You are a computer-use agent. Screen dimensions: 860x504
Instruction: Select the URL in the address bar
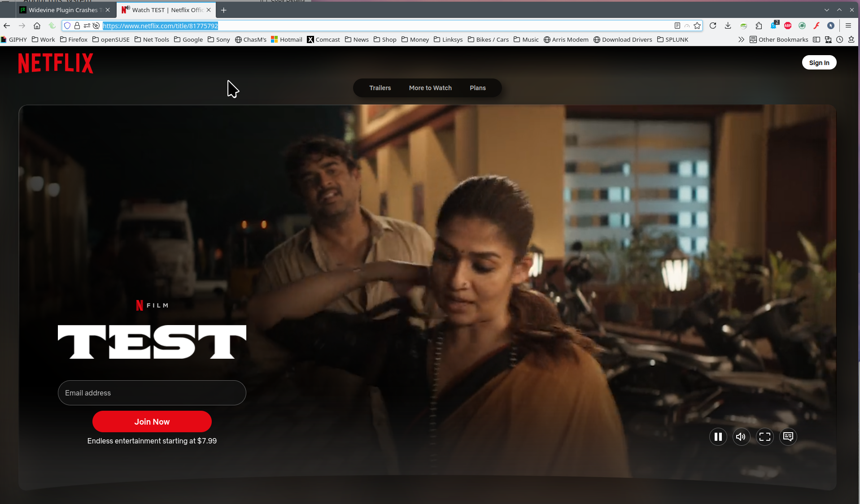(161, 26)
